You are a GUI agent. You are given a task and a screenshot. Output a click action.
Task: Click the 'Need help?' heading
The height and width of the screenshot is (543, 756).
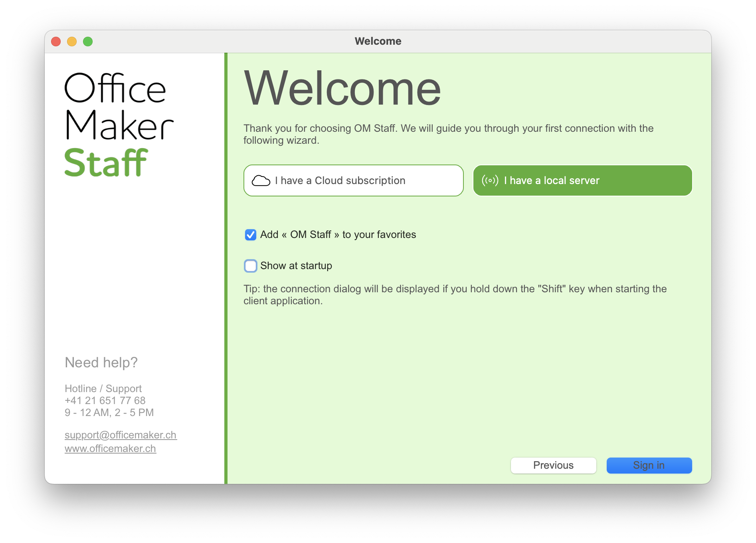point(101,363)
